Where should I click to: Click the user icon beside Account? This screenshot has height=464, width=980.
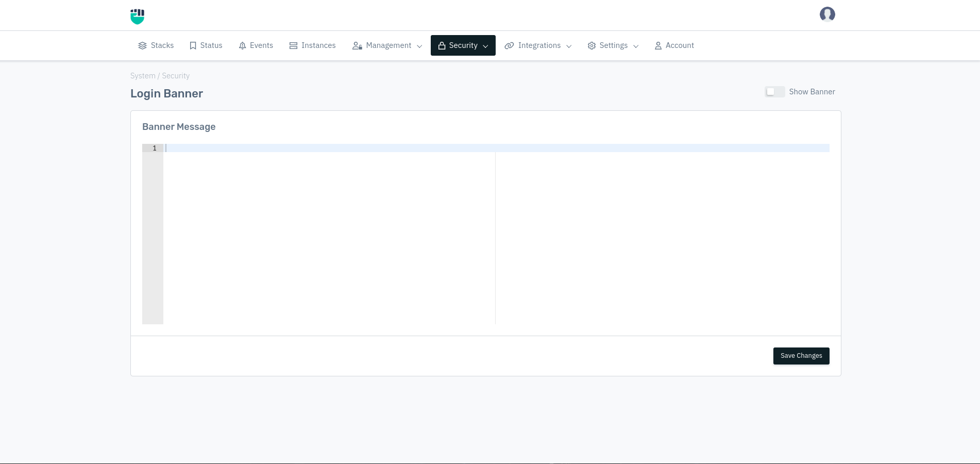pyautogui.click(x=658, y=45)
